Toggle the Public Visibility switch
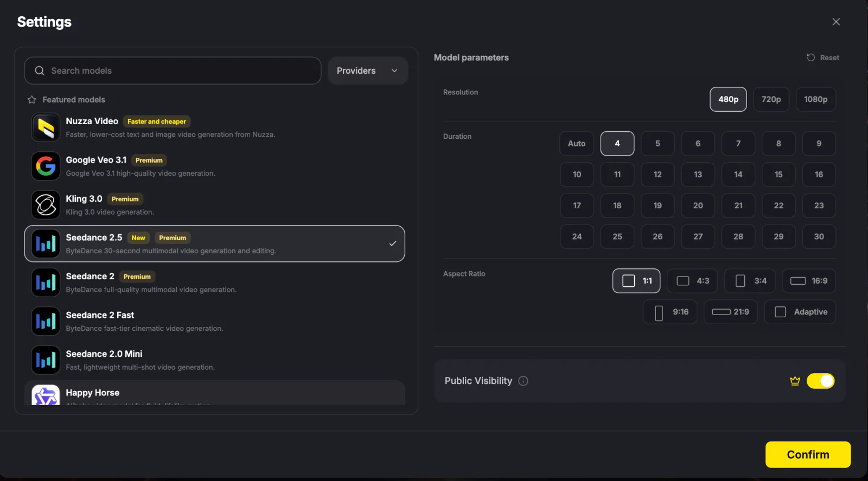The width and height of the screenshot is (868, 481). point(820,381)
